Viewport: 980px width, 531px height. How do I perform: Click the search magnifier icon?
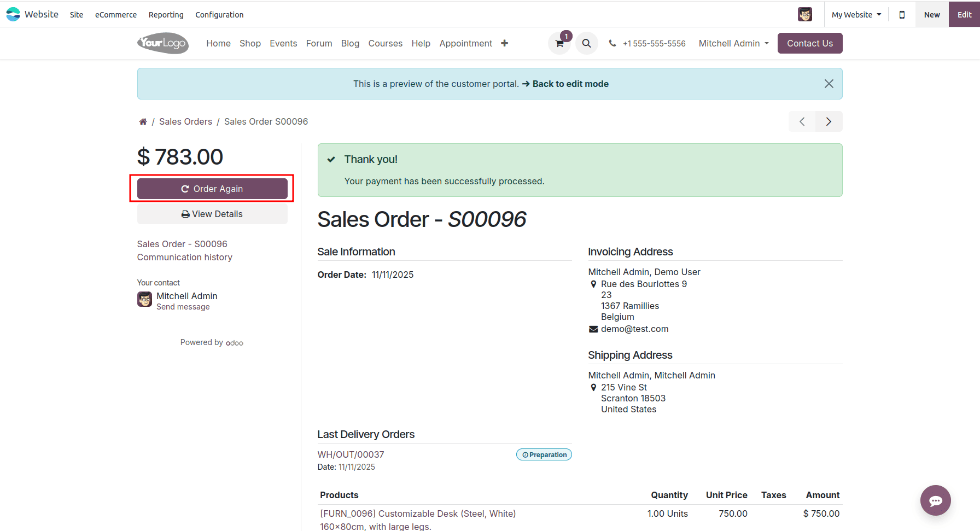(586, 43)
